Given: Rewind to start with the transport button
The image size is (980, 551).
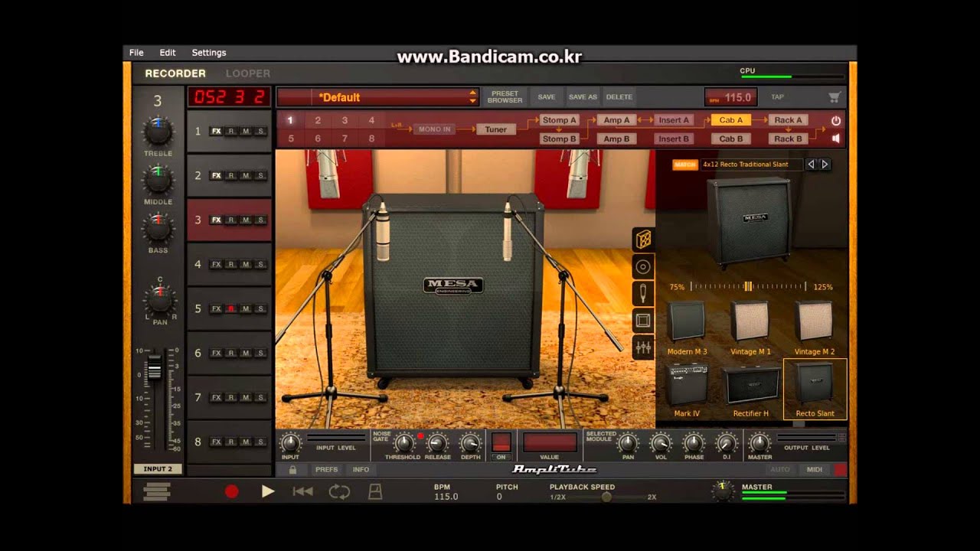Looking at the screenshot, I should (303, 491).
